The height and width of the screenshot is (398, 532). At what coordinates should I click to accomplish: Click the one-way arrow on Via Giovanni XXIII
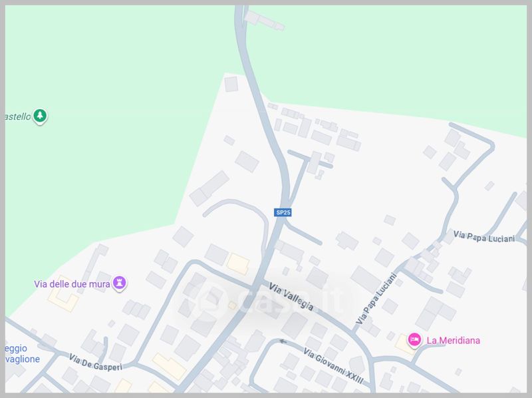click(283, 341)
